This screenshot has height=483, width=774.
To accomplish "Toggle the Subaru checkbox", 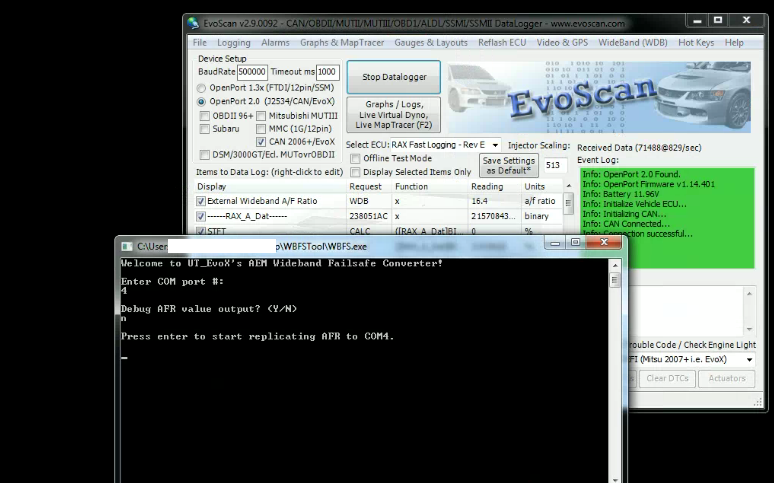I will 204,129.
